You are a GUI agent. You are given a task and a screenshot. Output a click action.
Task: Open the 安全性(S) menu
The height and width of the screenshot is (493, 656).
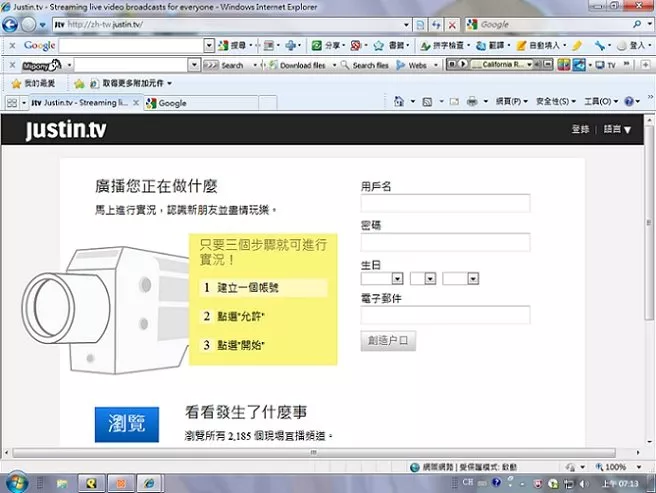click(556, 101)
